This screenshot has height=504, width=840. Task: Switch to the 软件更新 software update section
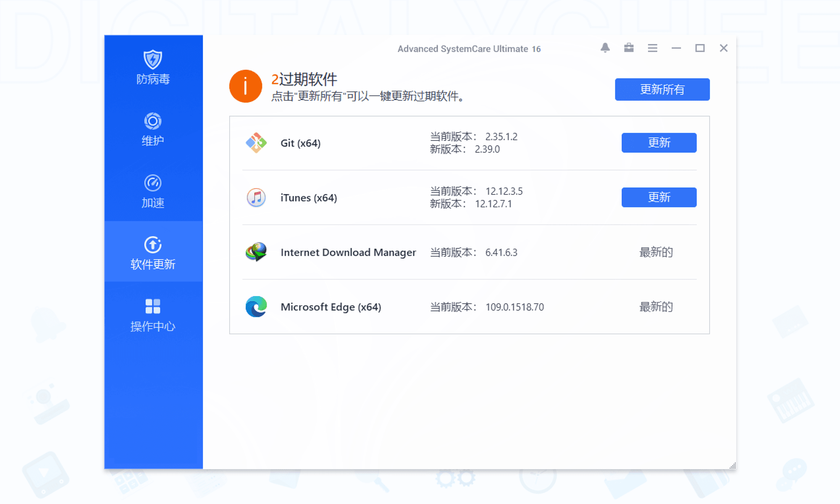tap(153, 253)
